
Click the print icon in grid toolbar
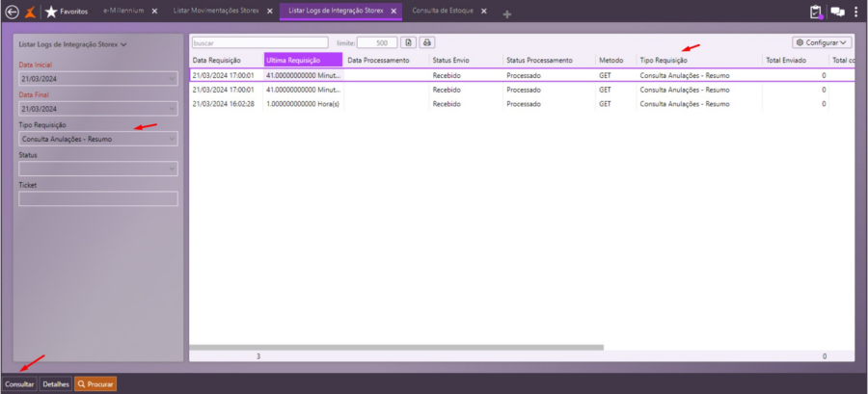pyautogui.click(x=427, y=42)
